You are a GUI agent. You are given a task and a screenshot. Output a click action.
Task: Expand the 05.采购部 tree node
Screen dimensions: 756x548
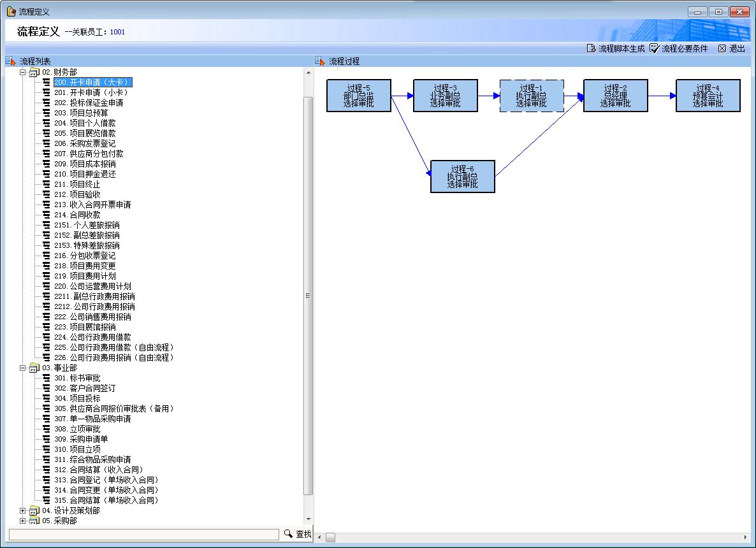[x=23, y=521]
